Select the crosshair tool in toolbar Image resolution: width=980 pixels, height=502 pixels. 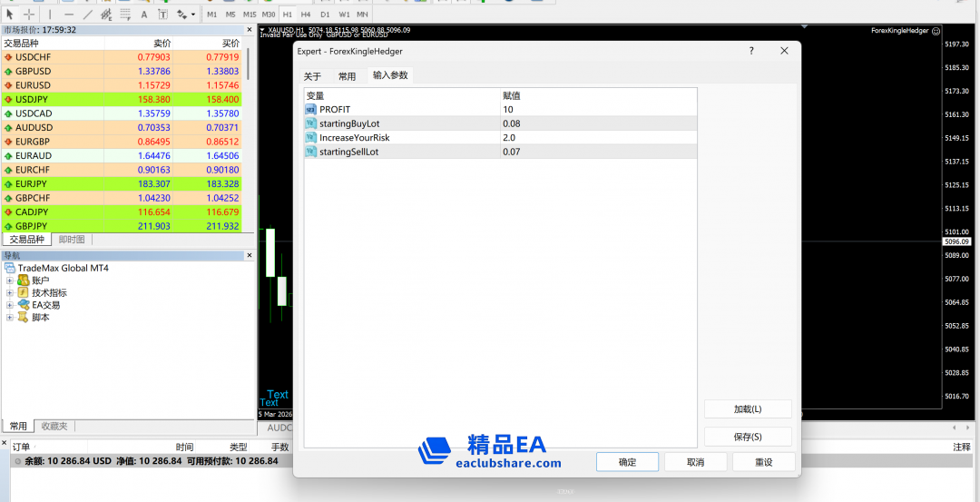point(29,15)
